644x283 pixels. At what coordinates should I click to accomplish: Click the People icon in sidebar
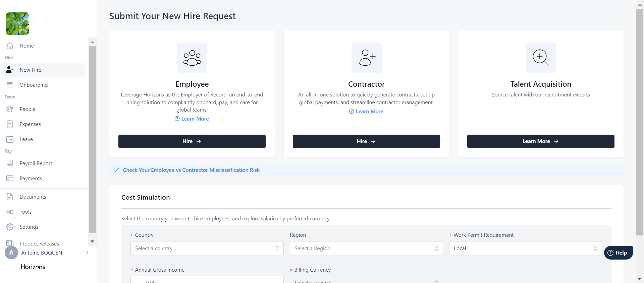(x=10, y=109)
